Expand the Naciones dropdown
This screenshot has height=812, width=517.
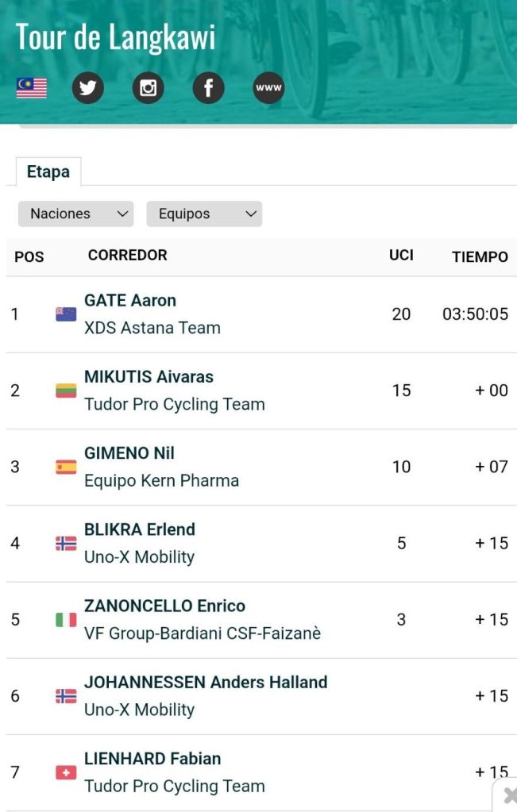(76, 214)
